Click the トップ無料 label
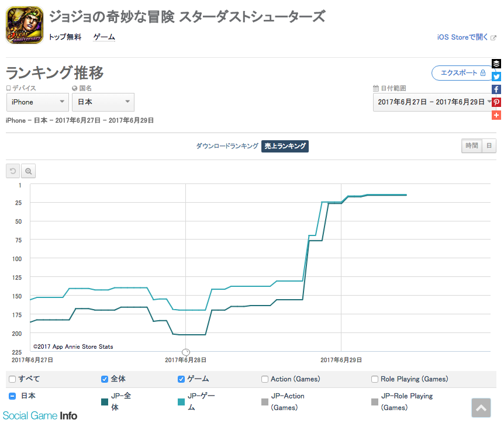This screenshot has width=504, height=423. 65,37
